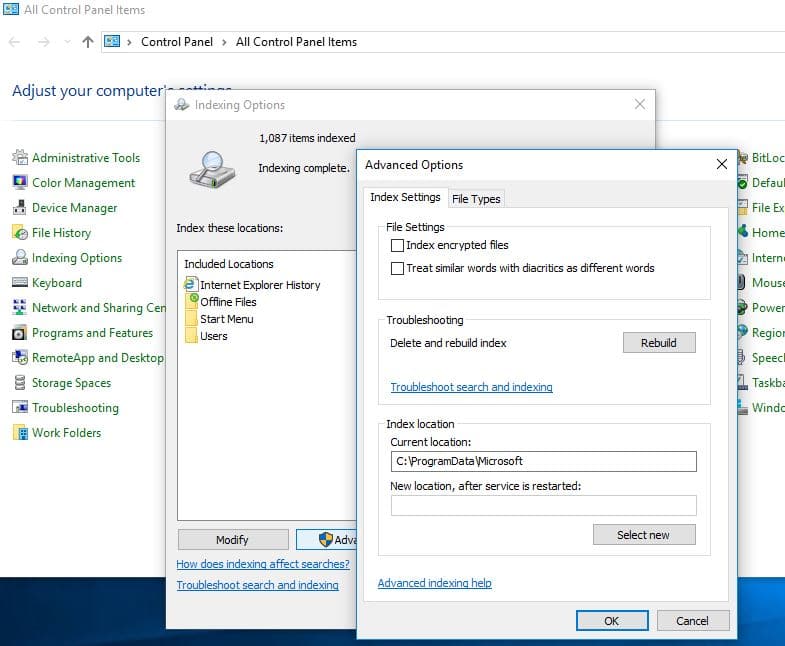The width and height of the screenshot is (785, 646).
Task: Toggle diacritics as different words checkbox
Action: 398,268
